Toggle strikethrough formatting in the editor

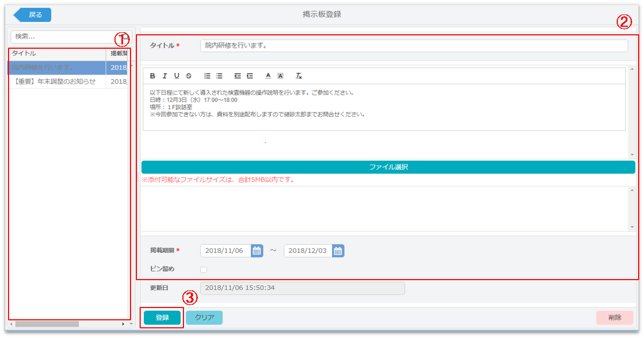click(188, 76)
